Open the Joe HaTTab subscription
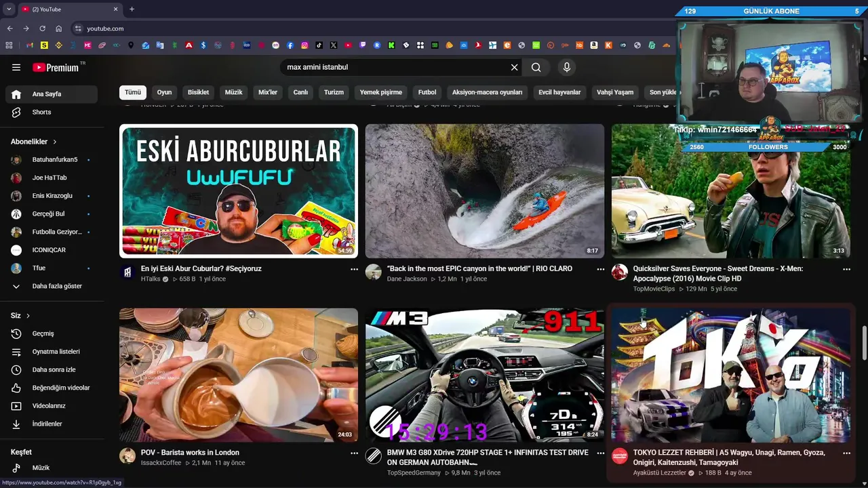Screen dimensions: 868x488 pyautogui.click(x=52, y=178)
